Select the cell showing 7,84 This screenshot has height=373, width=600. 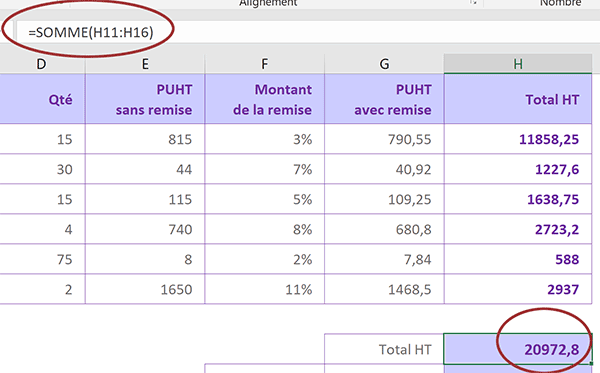pyautogui.click(x=384, y=259)
